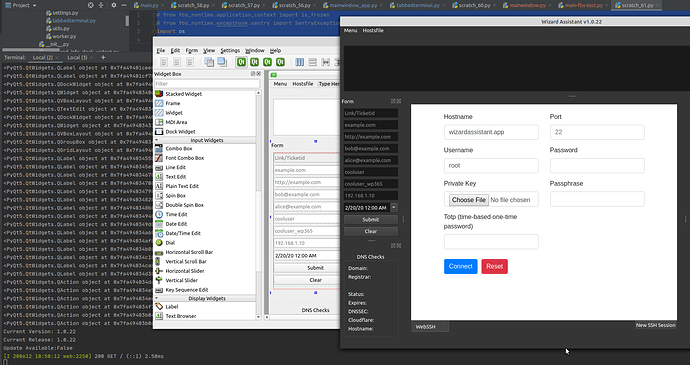This screenshot has height=365, width=690.
Task: Pick the Horizontal Slider widget icon
Action: click(x=159, y=271)
